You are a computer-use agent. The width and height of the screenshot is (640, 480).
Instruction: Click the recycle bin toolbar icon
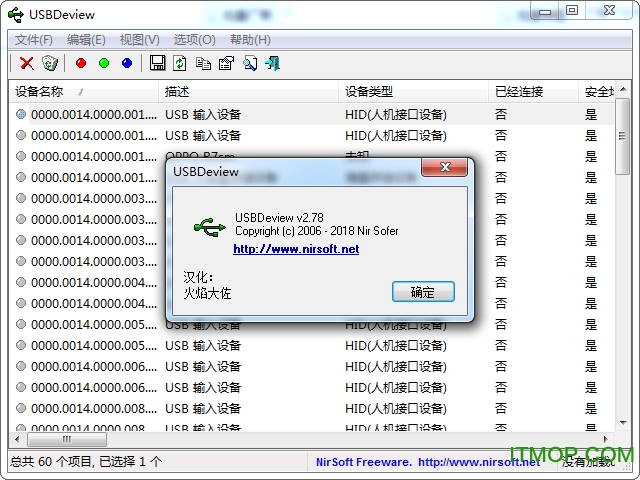pyautogui.click(x=50, y=63)
